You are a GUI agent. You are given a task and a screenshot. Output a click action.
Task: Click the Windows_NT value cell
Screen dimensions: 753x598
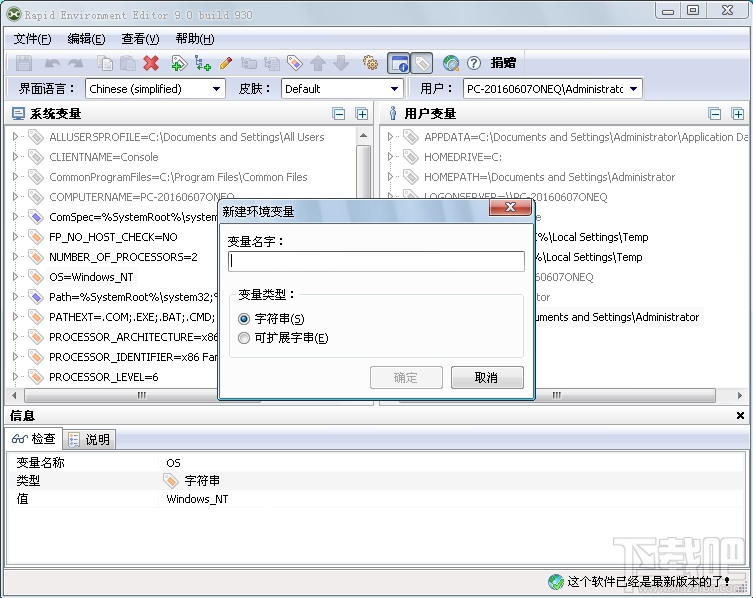[197, 499]
